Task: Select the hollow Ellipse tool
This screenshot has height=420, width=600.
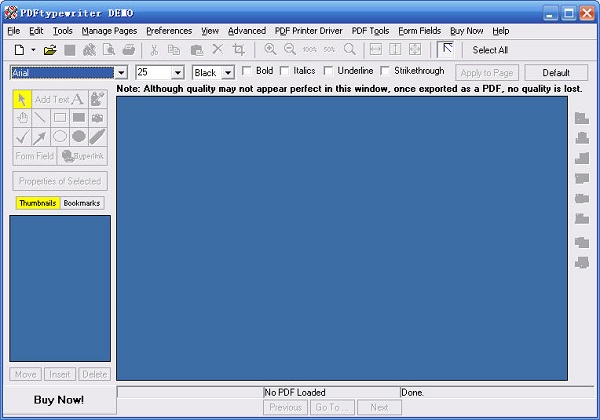Action: (60, 137)
